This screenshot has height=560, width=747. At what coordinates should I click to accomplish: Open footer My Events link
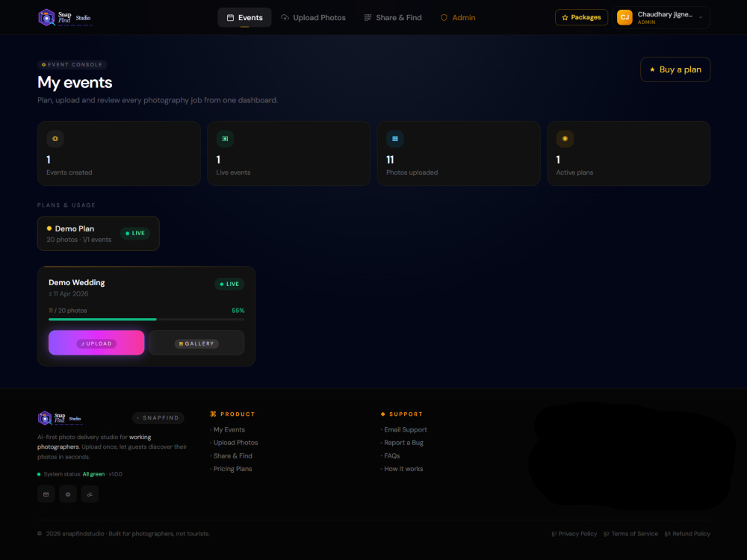coord(229,429)
